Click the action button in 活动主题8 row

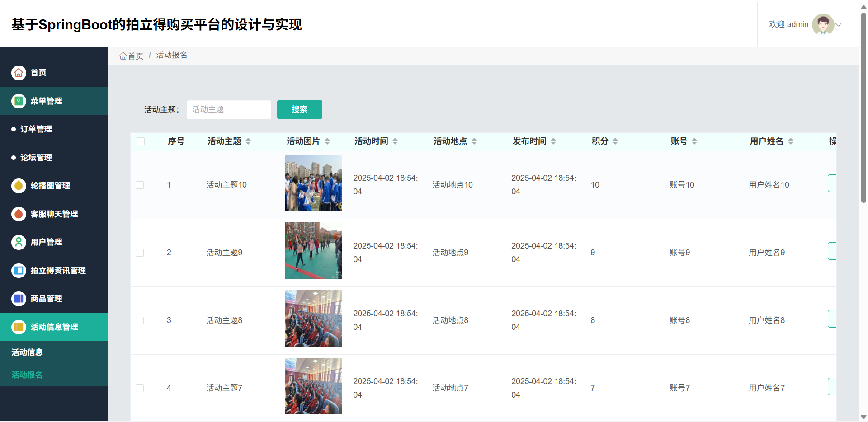832,319
